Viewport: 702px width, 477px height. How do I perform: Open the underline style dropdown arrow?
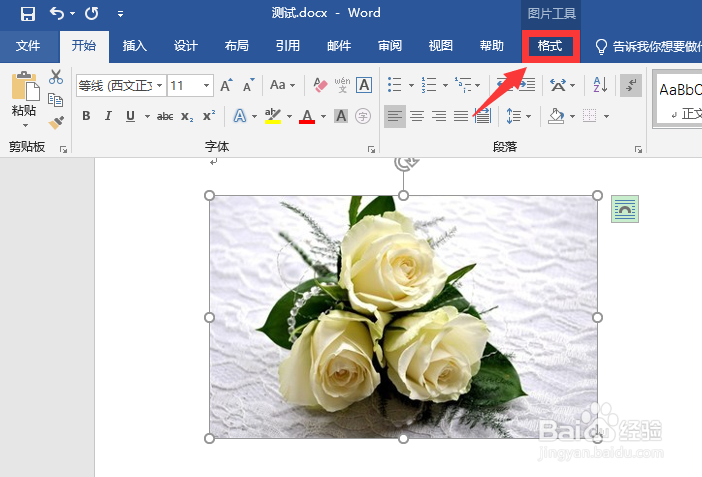(147, 116)
